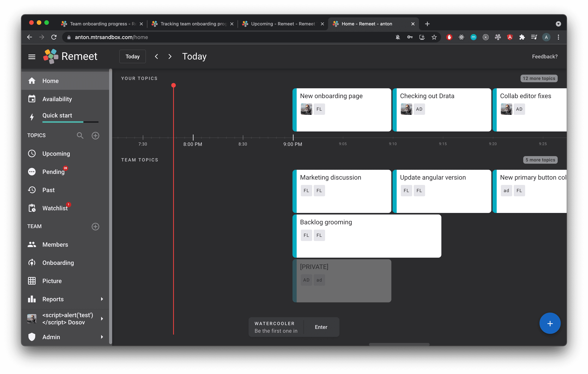Screen dimensions: 588x374
Task: Open the Checking out Drata topic
Action: [x=442, y=110]
